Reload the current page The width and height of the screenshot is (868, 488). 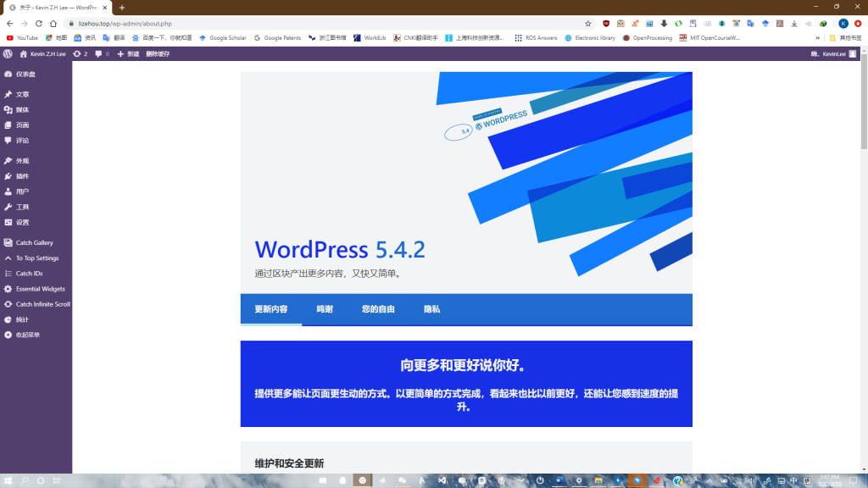(x=39, y=24)
